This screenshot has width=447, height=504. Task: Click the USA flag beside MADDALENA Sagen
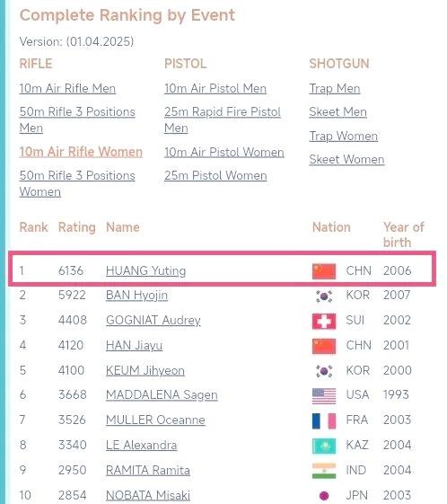[x=324, y=395]
